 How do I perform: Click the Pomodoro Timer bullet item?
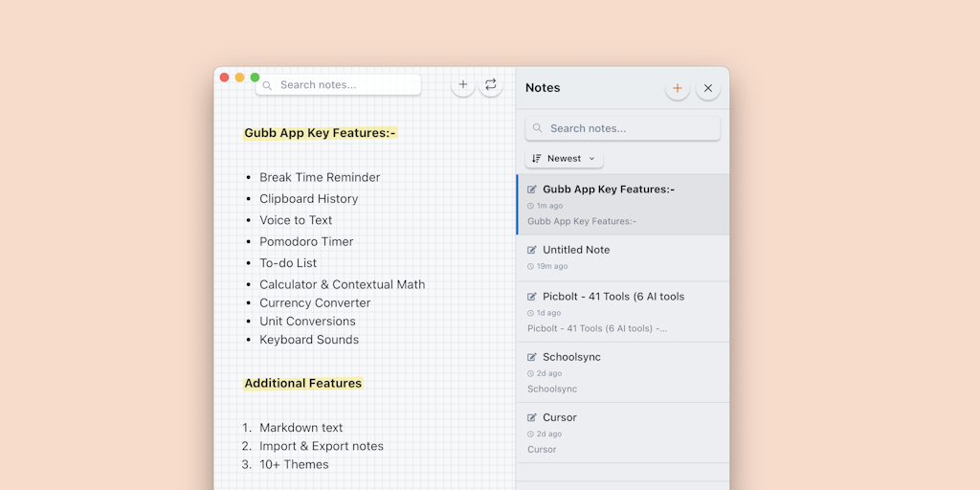click(306, 241)
